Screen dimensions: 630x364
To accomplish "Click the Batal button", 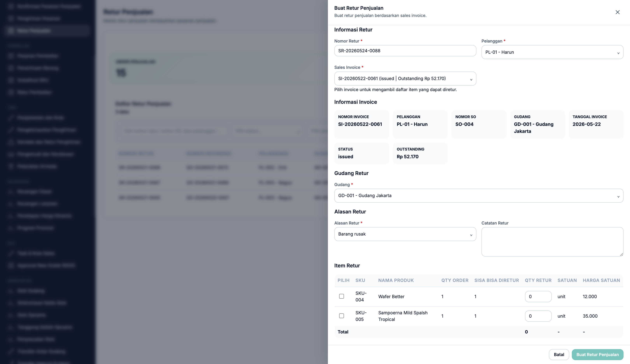I will (559, 354).
